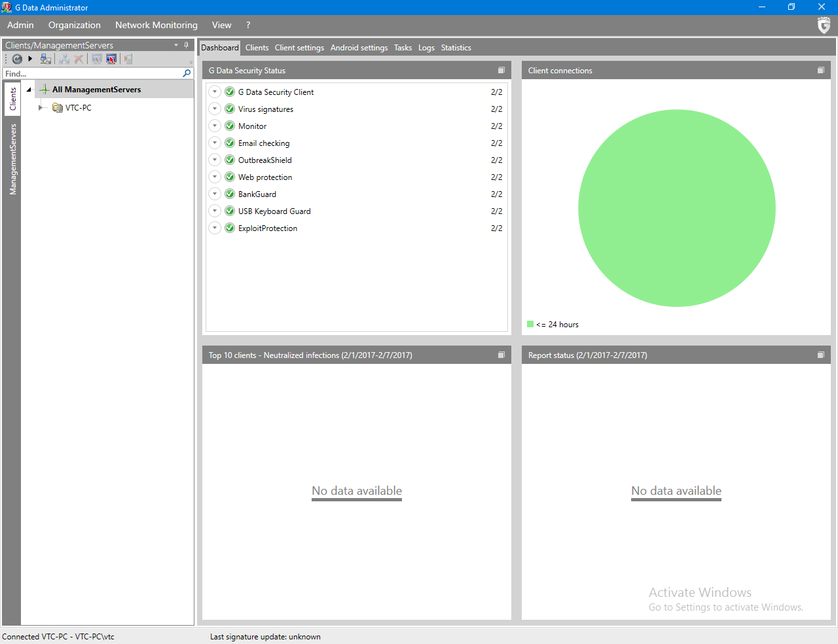Switch to the Client settings tab
The width and height of the screenshot is (838, 644).
(299, 48)
